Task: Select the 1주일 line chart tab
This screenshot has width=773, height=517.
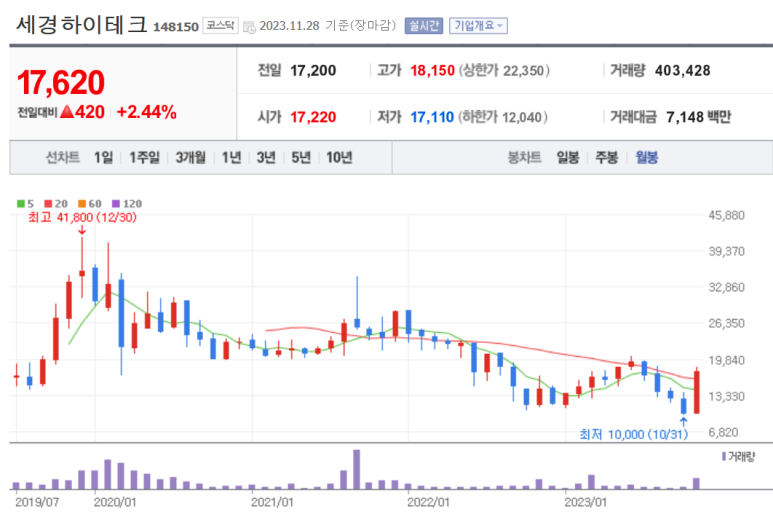Action: (144, 158)
